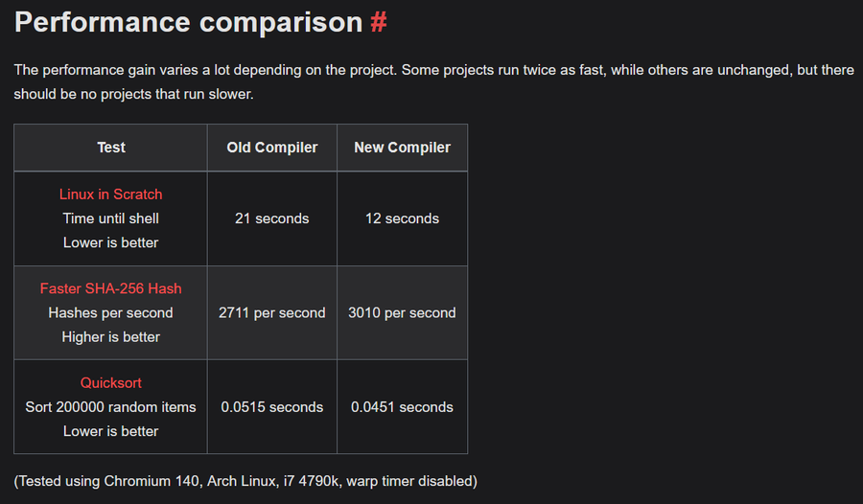Viewport: 863px width, 504px height.
Task: Click the 12 seconds table cell
Action: 402,218
